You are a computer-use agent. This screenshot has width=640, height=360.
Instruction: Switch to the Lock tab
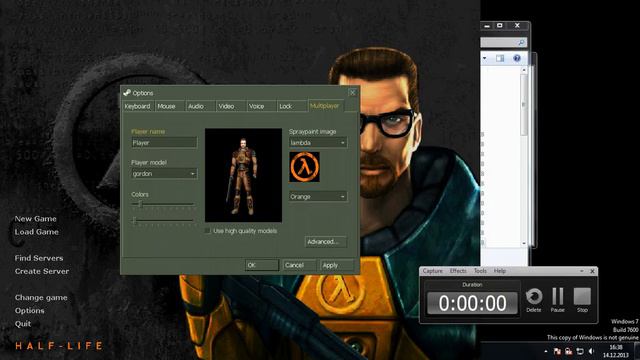click(292, 106)
